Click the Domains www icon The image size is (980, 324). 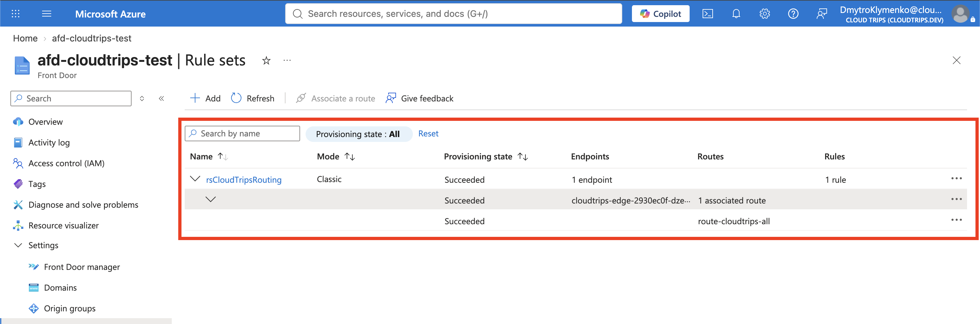(x=33, y=288)
